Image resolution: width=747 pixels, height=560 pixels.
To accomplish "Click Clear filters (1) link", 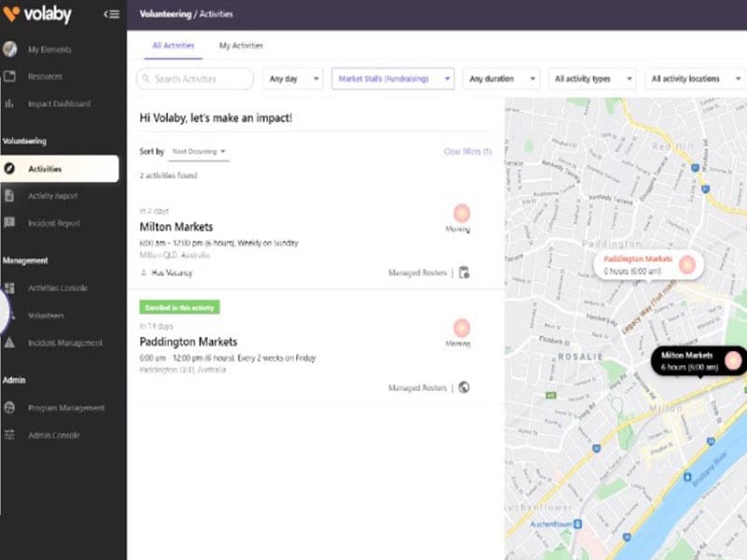I will [468, 151].
